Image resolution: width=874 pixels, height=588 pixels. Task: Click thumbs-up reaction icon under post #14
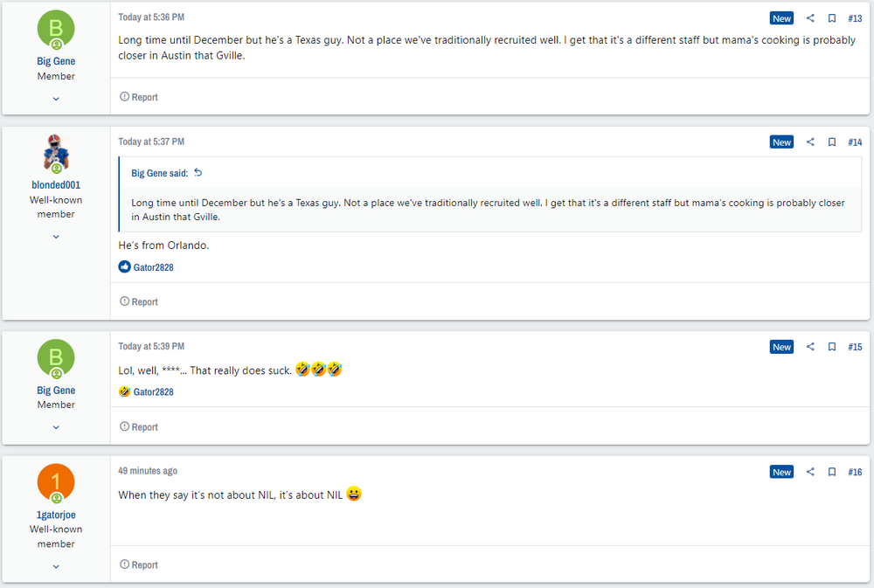(125, 267)
